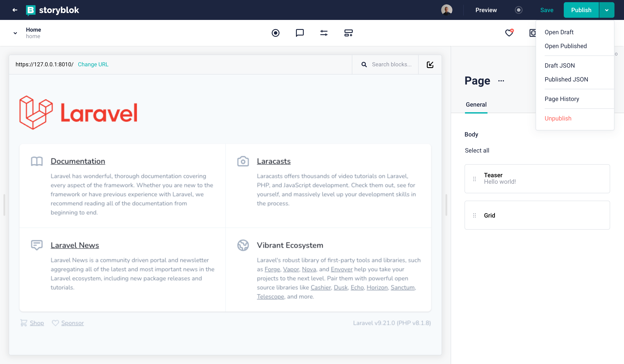Open the user avatar profile
Image resolution: width=624 pixels, height=364 pixels.
[447, 10]
